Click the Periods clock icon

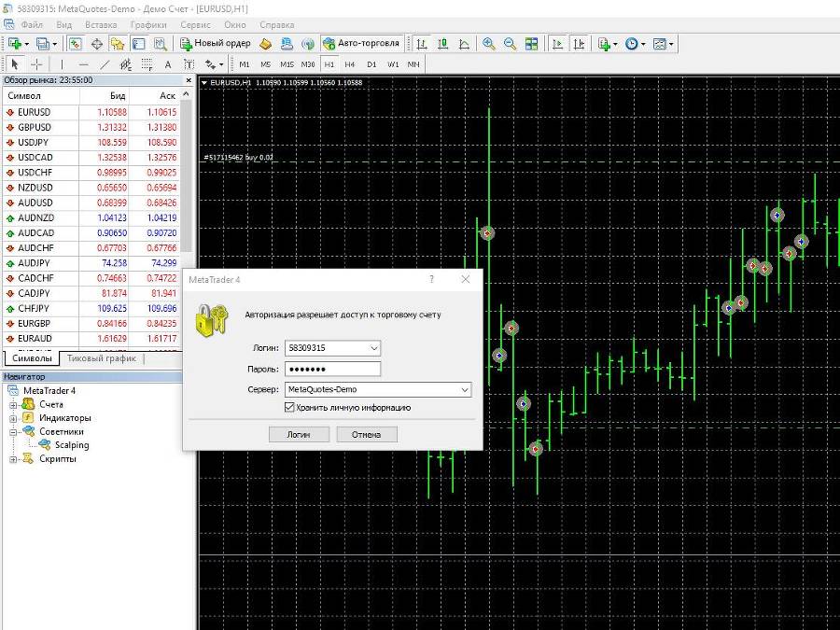631,43
